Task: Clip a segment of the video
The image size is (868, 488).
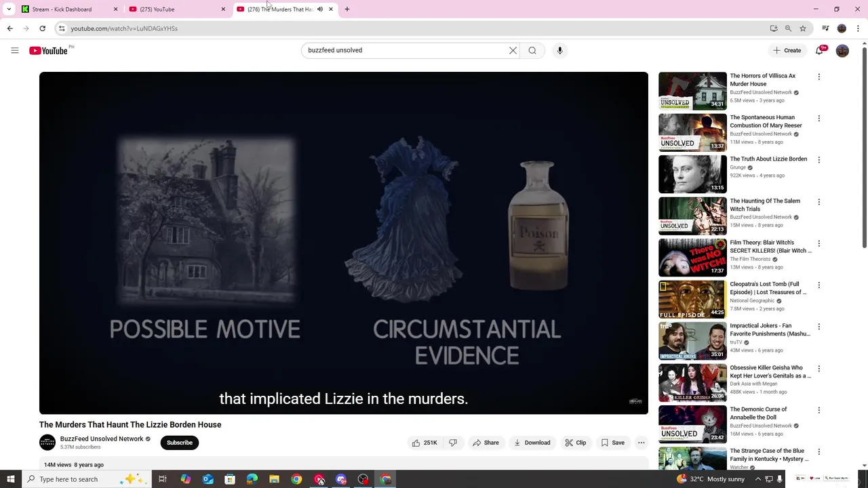Action: 576,443
